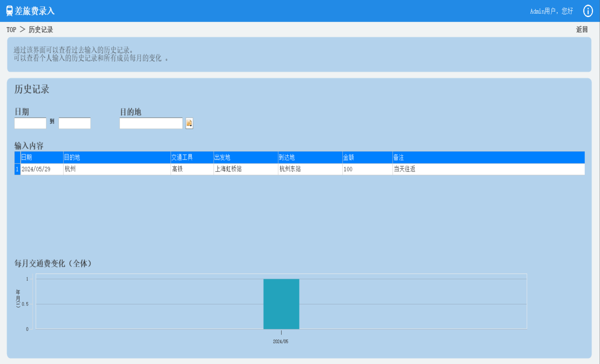Click the 目的地 text input box
Viewport: 600px width, 364px height.
pos(151,123)
